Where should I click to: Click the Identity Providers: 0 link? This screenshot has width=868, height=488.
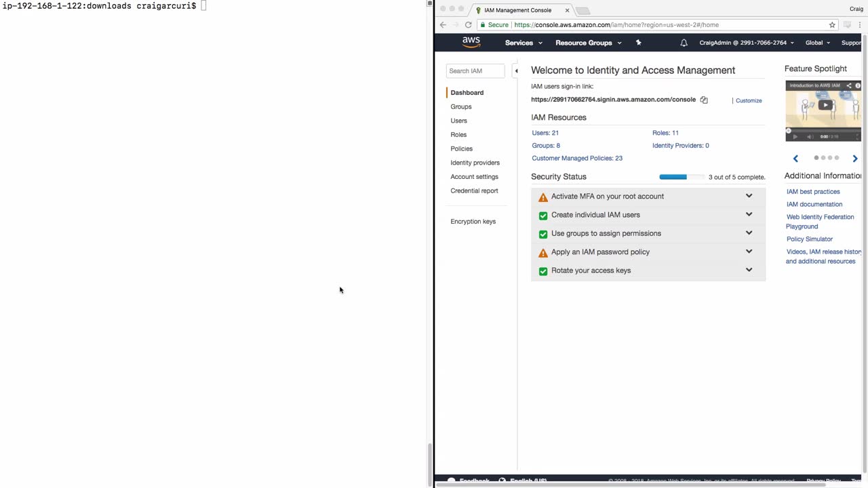pos(681,146)
